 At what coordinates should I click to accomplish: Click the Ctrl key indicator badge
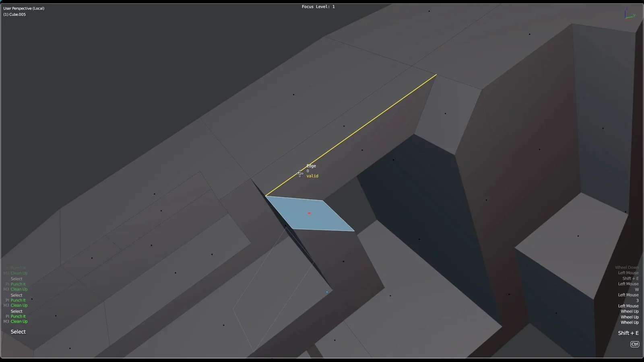click(635, 344)
